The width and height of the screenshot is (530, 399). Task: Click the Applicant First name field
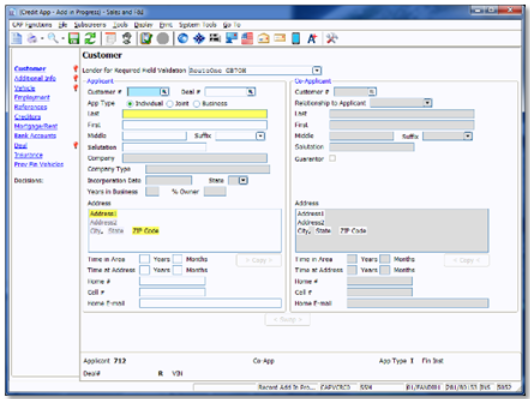click(195, 125)
